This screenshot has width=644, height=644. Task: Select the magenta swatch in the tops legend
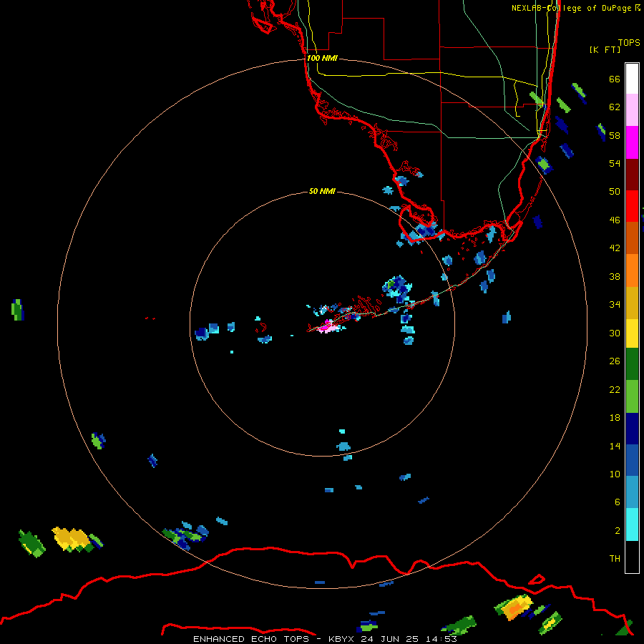[632, 142]
